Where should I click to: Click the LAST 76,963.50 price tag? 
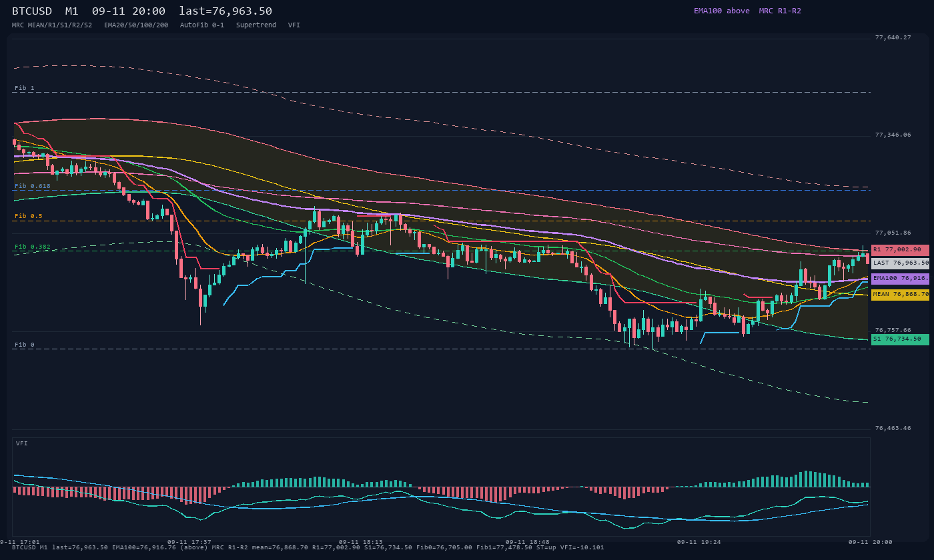(x=900, y=263)
